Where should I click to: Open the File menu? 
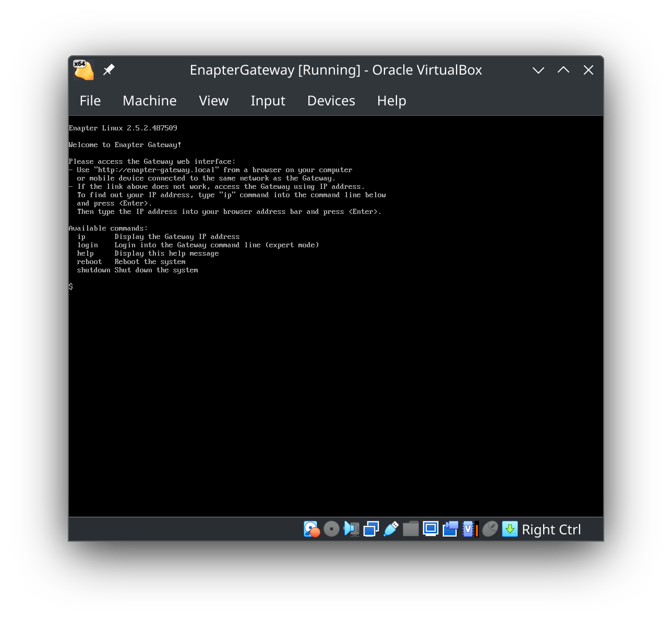tap(90, 101)
